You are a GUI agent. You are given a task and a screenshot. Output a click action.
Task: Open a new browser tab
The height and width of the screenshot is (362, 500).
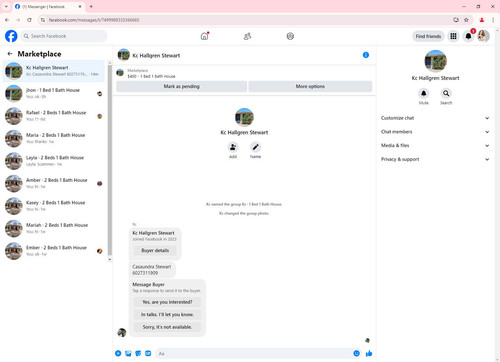[91, 6]
